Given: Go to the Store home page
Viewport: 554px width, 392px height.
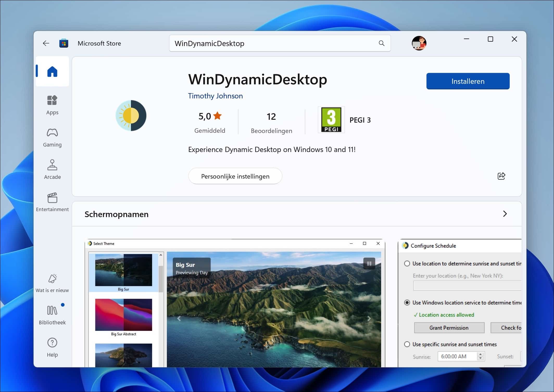Looking at the screenshot, I should click(52, 71).
